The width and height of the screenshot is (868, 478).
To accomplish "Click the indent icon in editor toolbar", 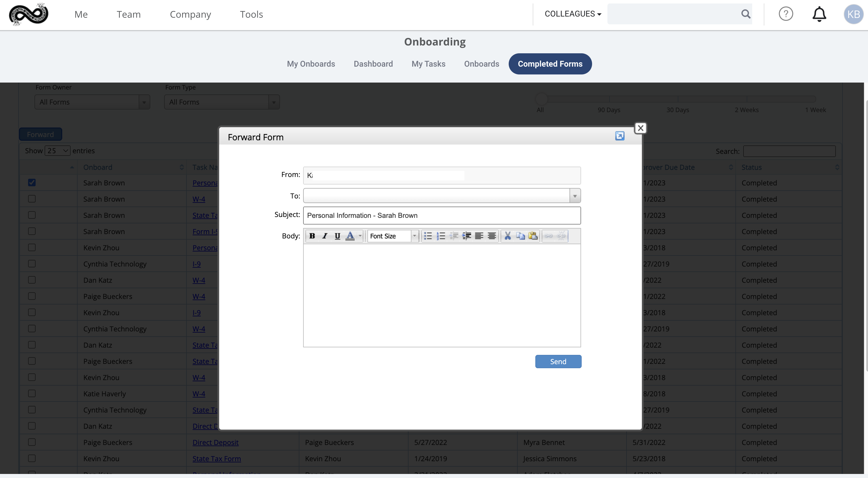I will point(466,236).
